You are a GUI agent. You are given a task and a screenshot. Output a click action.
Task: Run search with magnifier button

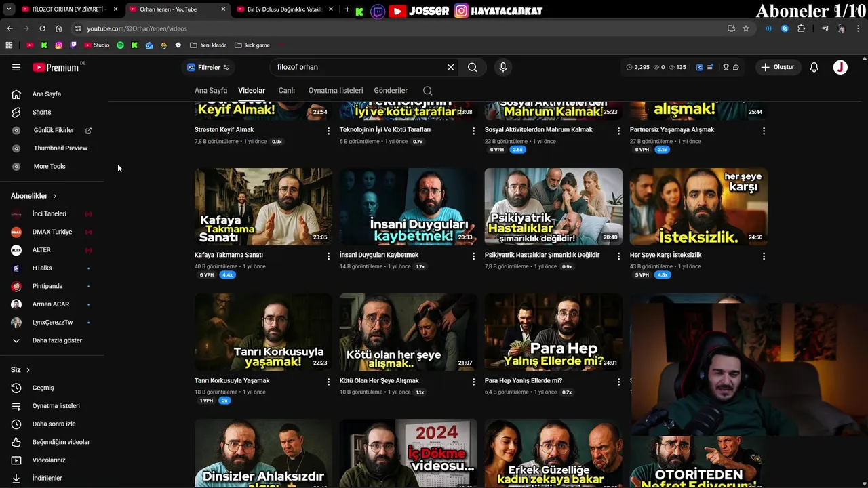(473, 67)
